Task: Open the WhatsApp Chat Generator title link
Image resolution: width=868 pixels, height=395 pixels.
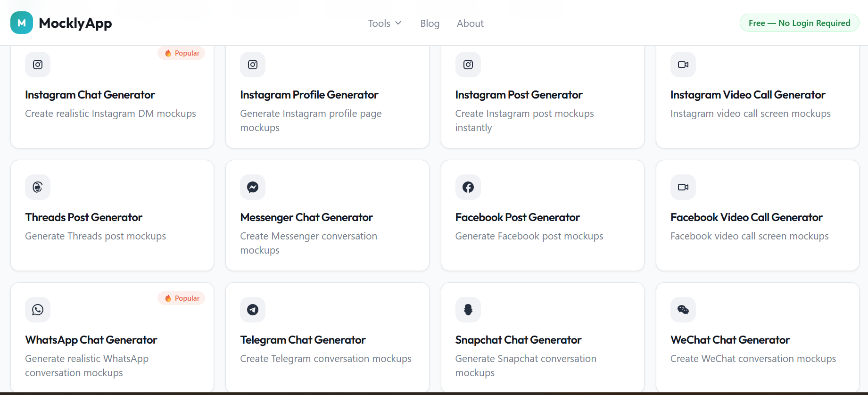Action: point(91,339)
